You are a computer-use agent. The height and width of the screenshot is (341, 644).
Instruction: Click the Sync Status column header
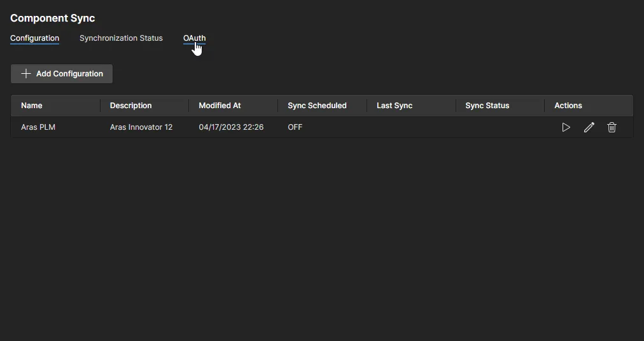click(487, 106)
